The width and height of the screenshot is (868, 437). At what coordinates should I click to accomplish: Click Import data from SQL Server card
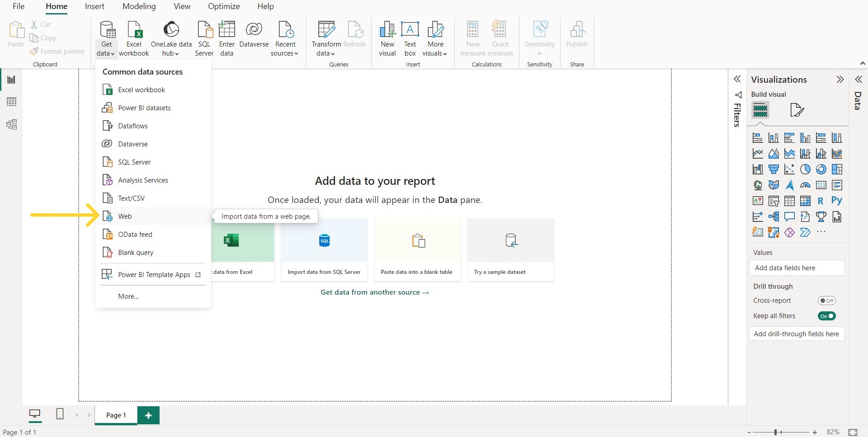(x=324, y=249)
